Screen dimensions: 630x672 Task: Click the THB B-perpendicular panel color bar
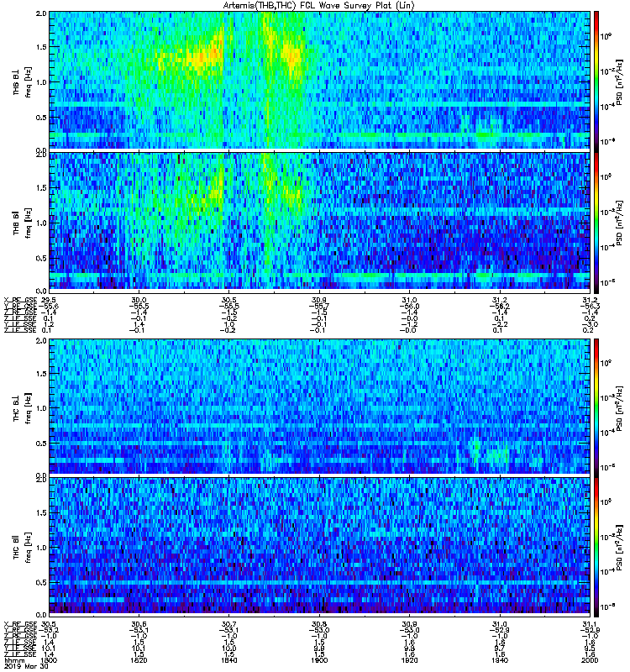pos(596,80)
